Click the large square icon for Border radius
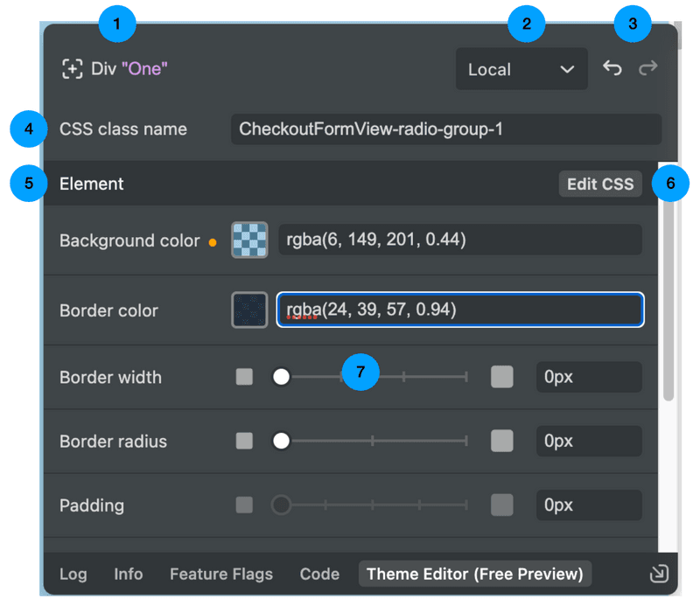This screenshot has height=613, width=700. click(x=501, y=442)
